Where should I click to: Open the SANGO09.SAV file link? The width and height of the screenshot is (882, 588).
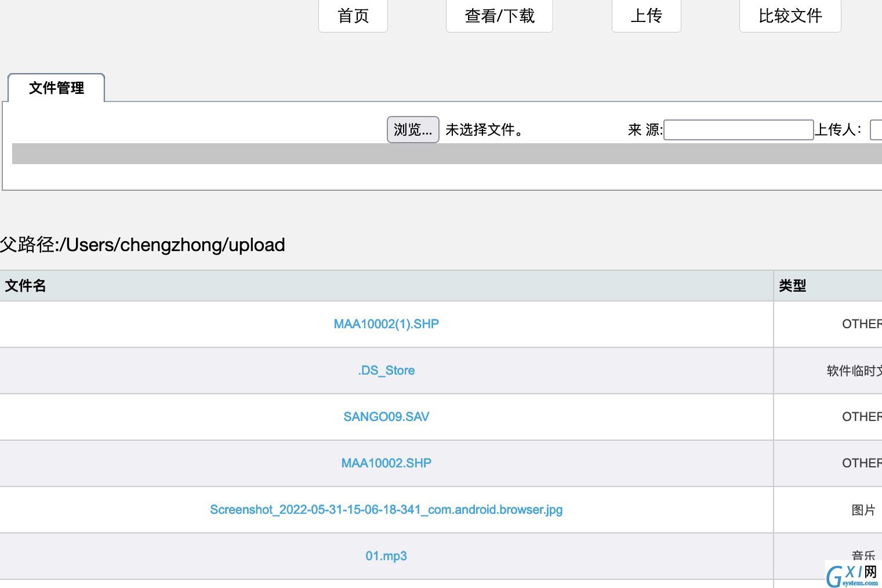click(386, 417)
